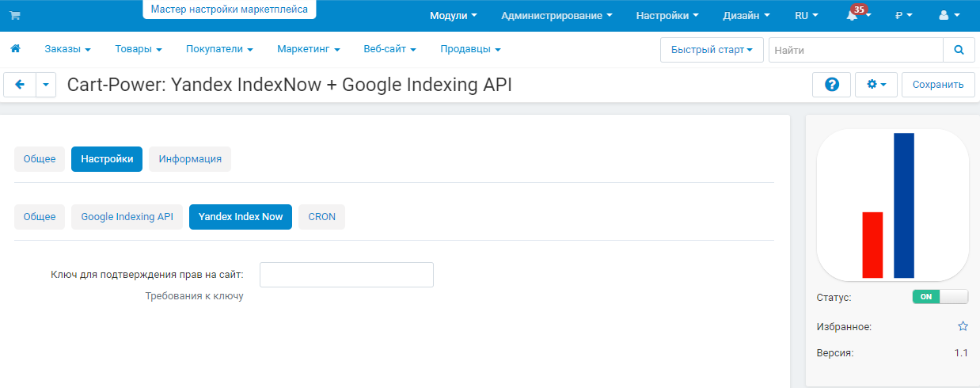
Task: Add add-on to favorites with star
Action: (x=963, y=326)
